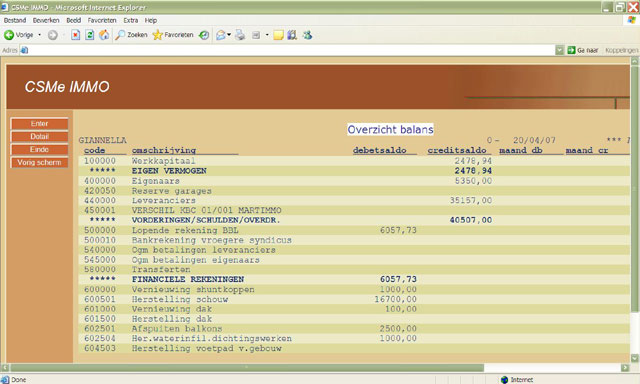Expand the Vorige back history dropdown
The height and width of the screenshot is (384, 640).
(x=40, y=35)
